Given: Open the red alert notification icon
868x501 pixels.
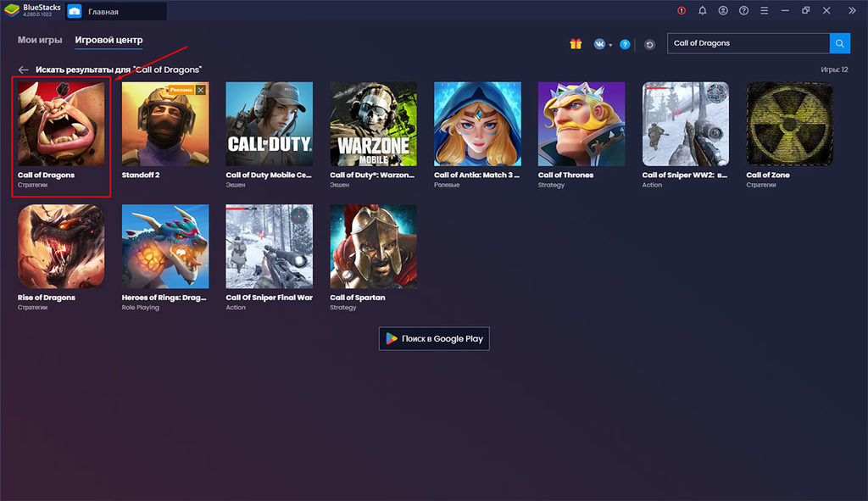Looking at the screenshot, I should (682, 10).
